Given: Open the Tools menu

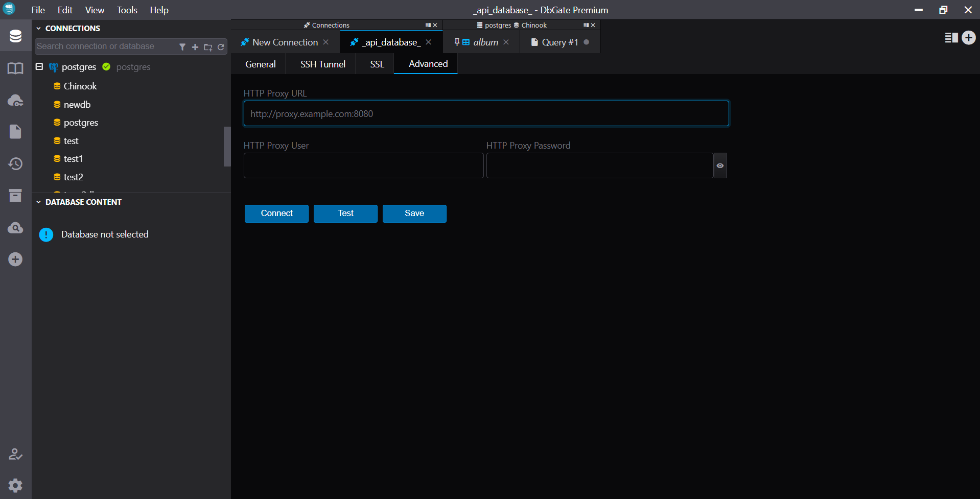Looking at the screenshot, I should (x=127, y=10).
